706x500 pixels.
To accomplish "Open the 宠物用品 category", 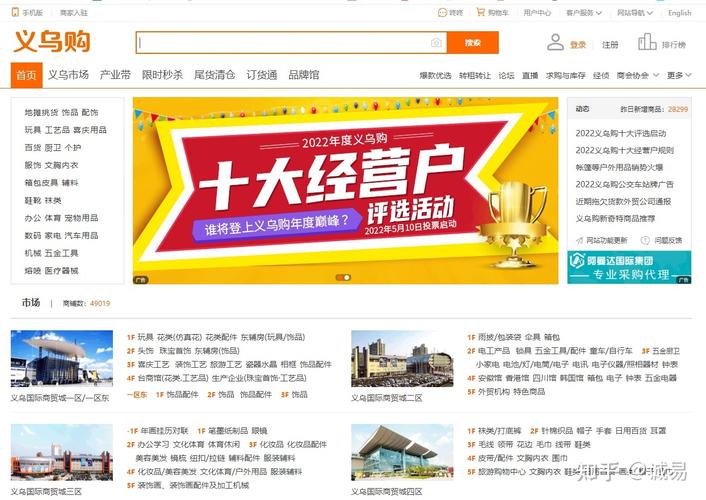I will tap(81, 218).
